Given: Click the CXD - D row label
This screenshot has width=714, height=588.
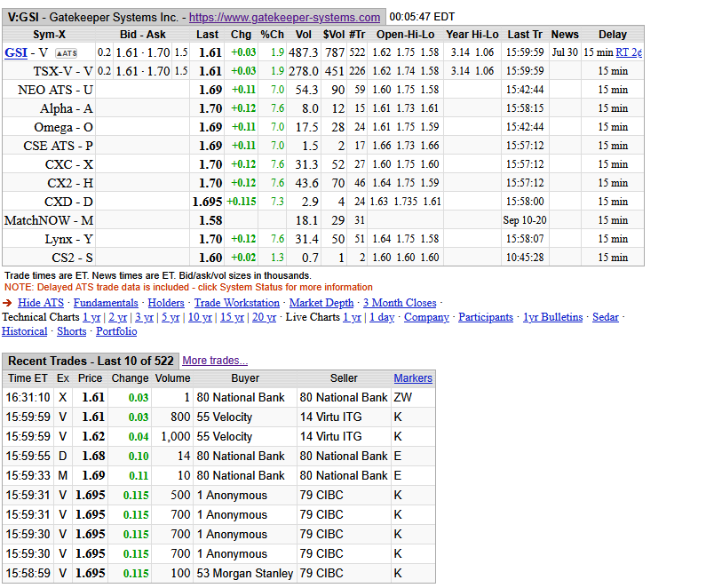Looking at the screenshot, I should (x=68, y=202).
